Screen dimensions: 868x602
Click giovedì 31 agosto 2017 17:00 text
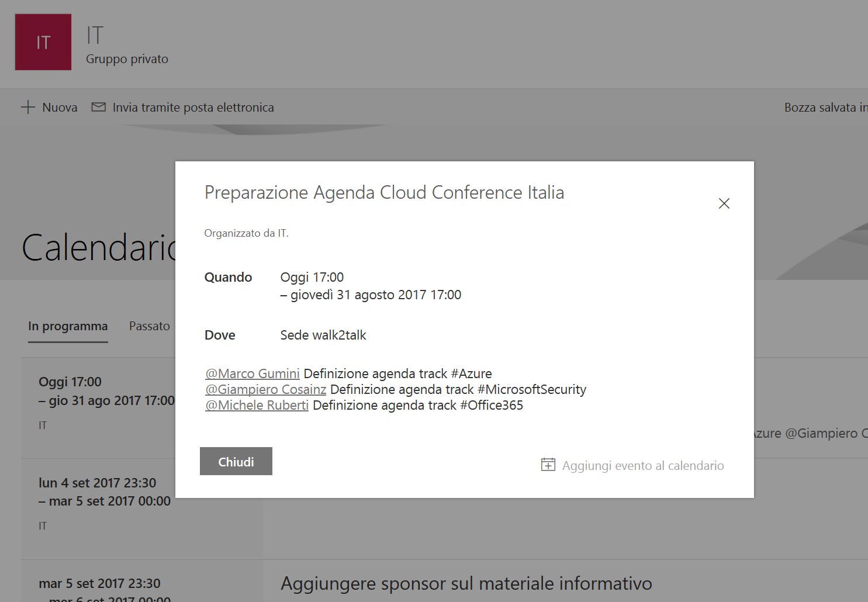pyautogui.click(x=376, y=295)
